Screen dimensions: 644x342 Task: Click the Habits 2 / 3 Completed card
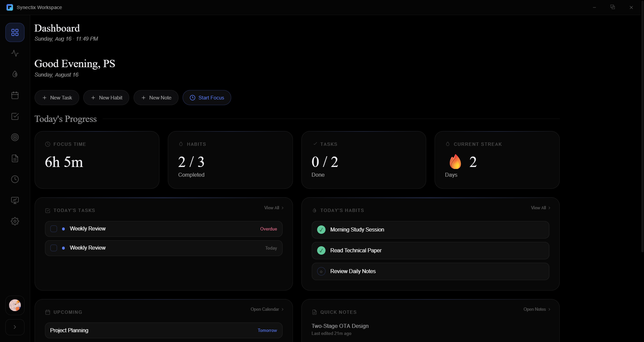pos(230,160)
